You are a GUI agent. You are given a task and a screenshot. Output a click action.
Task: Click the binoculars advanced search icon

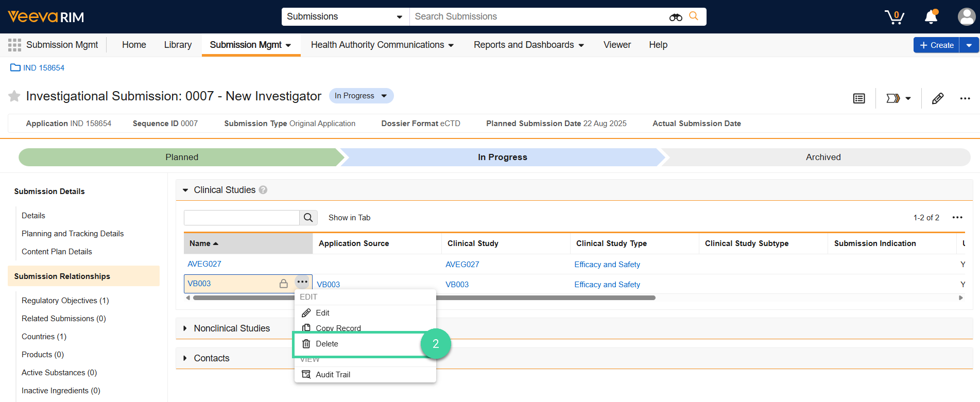coord(676,17)
